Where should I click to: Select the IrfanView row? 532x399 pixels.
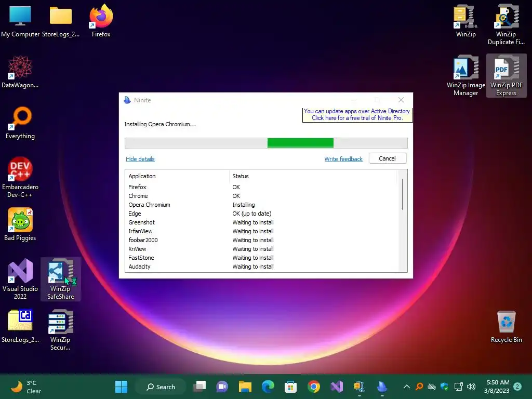click(x=261, y=231)
